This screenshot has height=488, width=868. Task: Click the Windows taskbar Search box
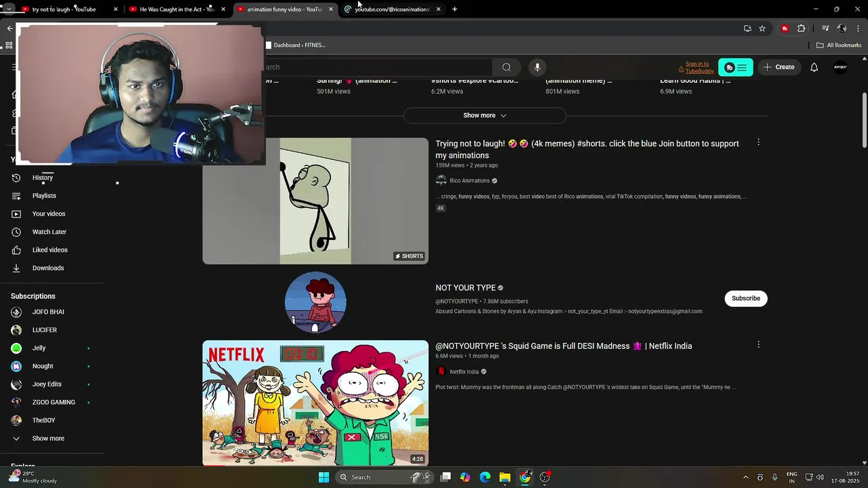[386, 477]
